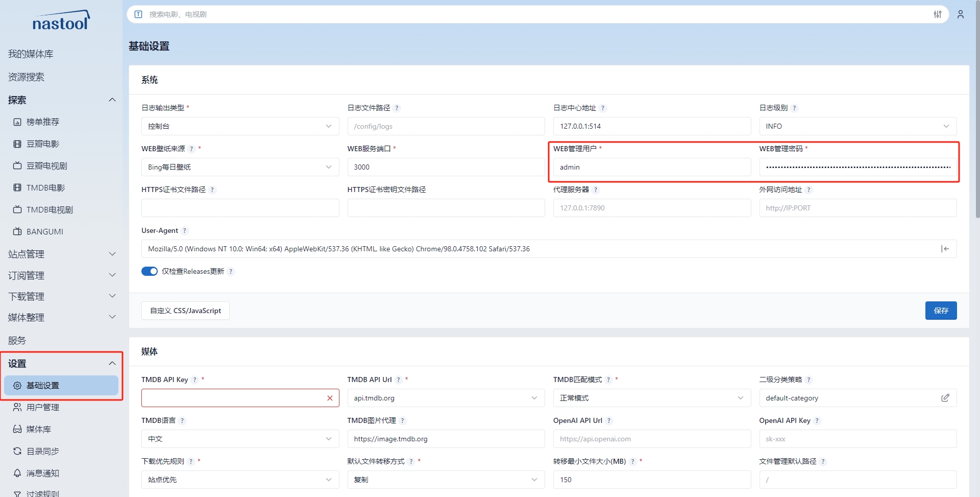980x497 pixels.
Task: Toggle 仅检查Releases更新 switch
Action: (x=150, y=271)
